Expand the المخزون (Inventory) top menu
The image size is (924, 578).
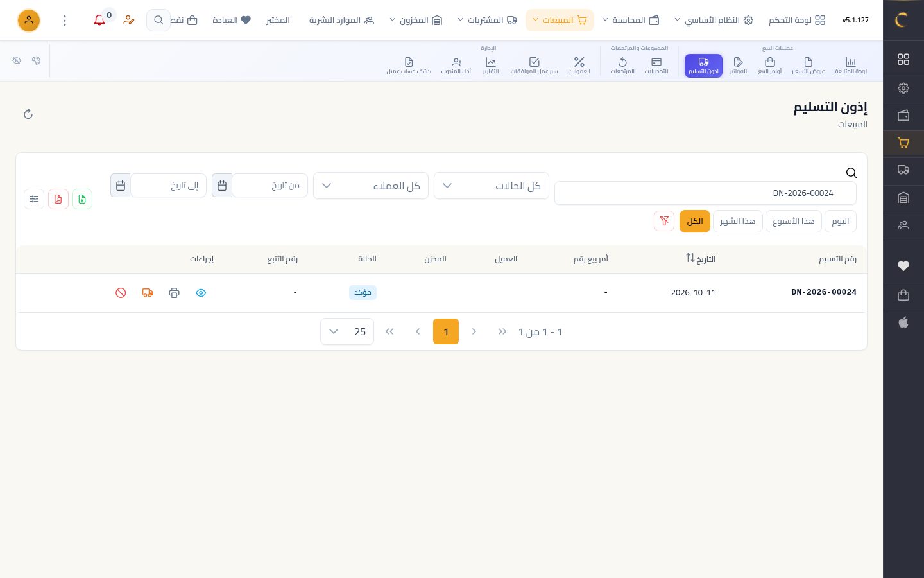[x=416, y=21]
